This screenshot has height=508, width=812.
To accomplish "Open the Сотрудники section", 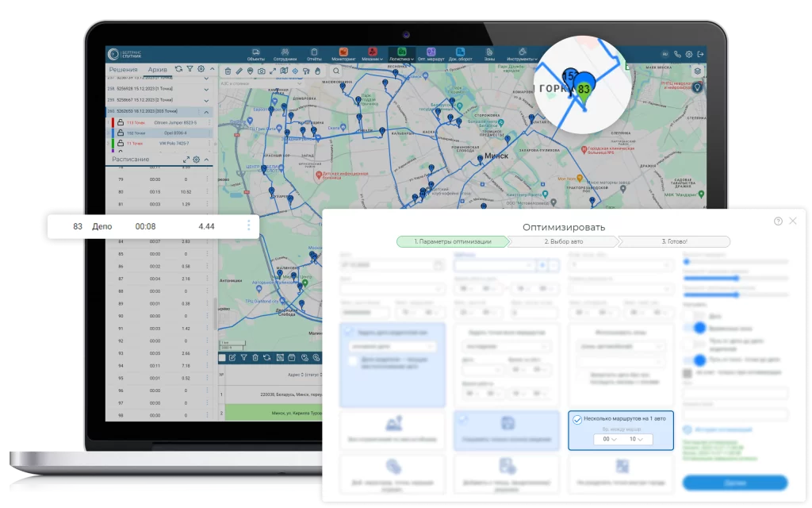I will [x=285, y=55].
